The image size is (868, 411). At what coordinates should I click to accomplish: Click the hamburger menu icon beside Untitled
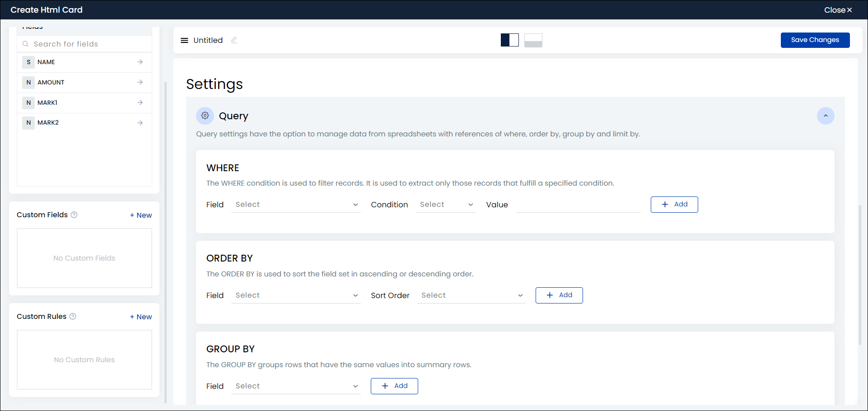coord(184,40)
